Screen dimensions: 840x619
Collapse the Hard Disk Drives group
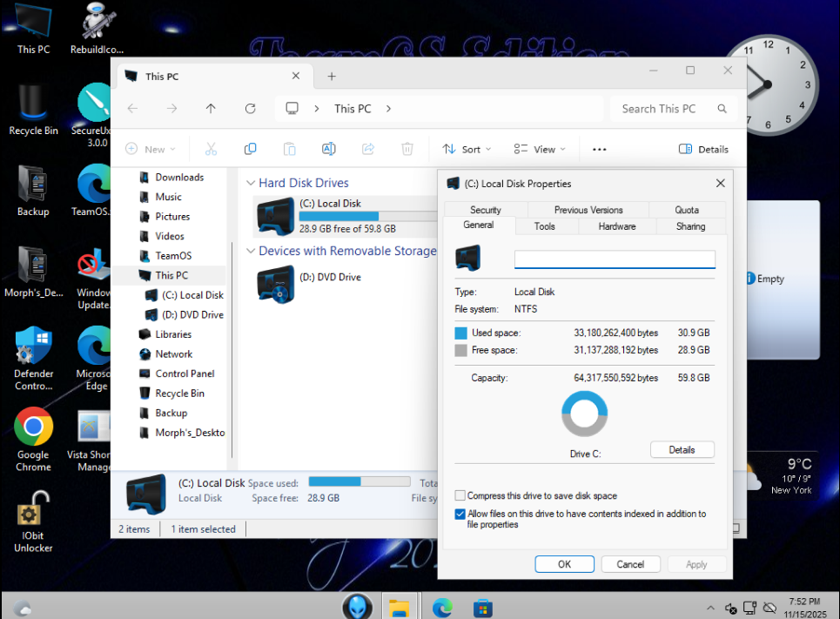point(251,184)
